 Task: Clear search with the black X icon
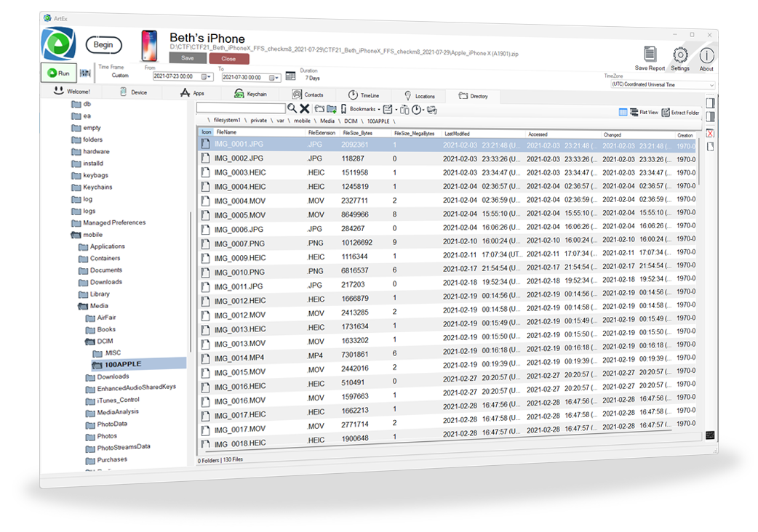click(x=305, y=108)
